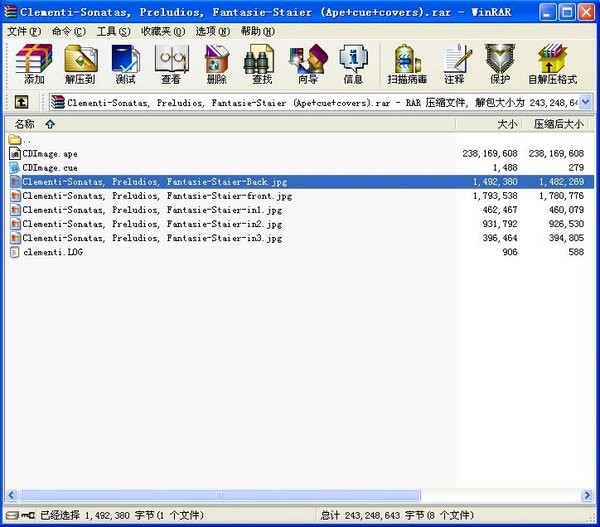Select the Fantasie-Staier-Back.jpg row

[x=302, y=182]
